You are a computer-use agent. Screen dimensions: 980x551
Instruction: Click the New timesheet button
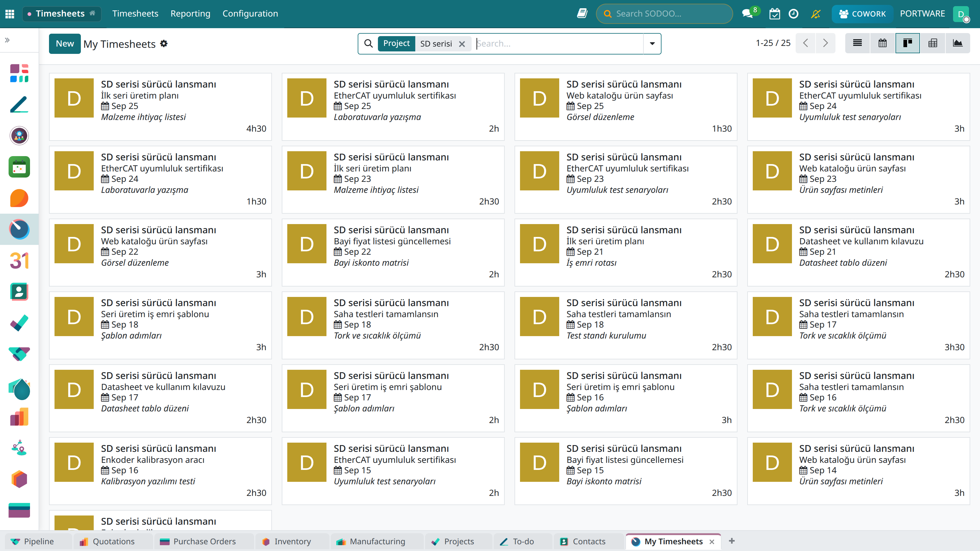coord(65,43)
